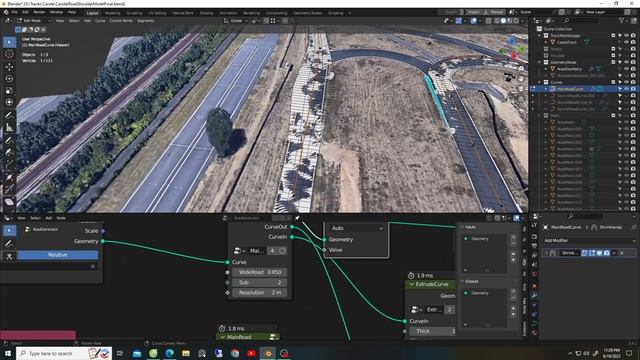
Task: Open the Add Modifier dropdown
Action: point(589,241)
